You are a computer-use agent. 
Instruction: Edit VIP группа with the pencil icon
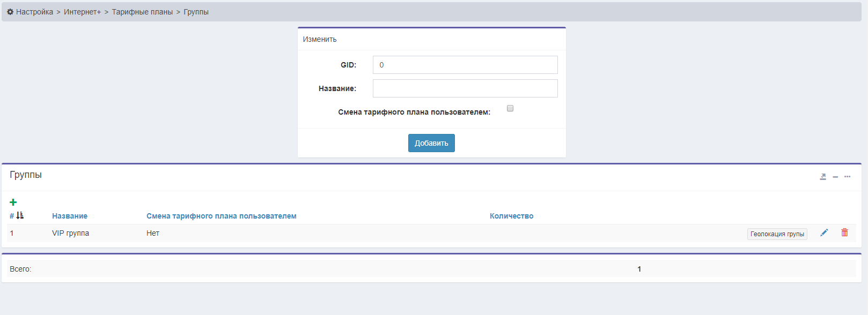click(824, 232)
